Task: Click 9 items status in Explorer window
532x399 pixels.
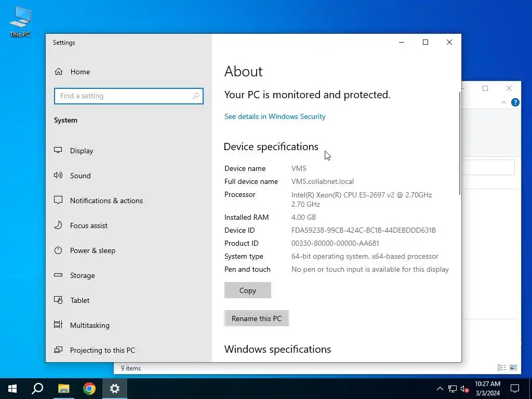Action: 130,368
